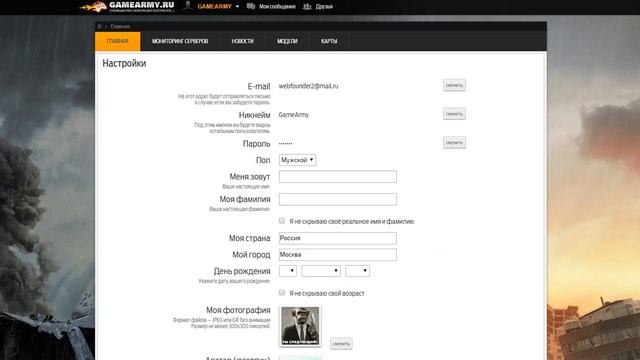Click the profile photo thumbnail

coord(300,326)
